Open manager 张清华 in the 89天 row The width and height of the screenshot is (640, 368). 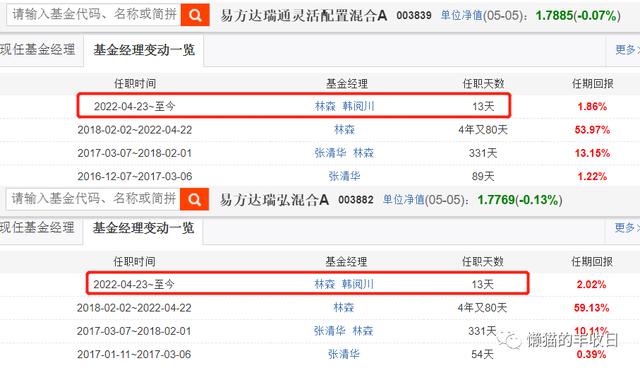(344, 176)
